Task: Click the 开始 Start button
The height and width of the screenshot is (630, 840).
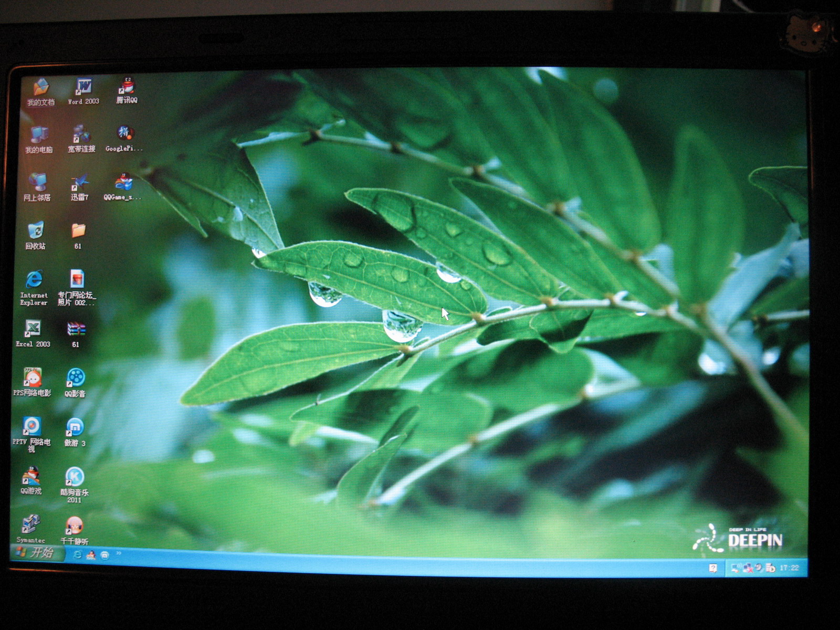Action: 37,552
